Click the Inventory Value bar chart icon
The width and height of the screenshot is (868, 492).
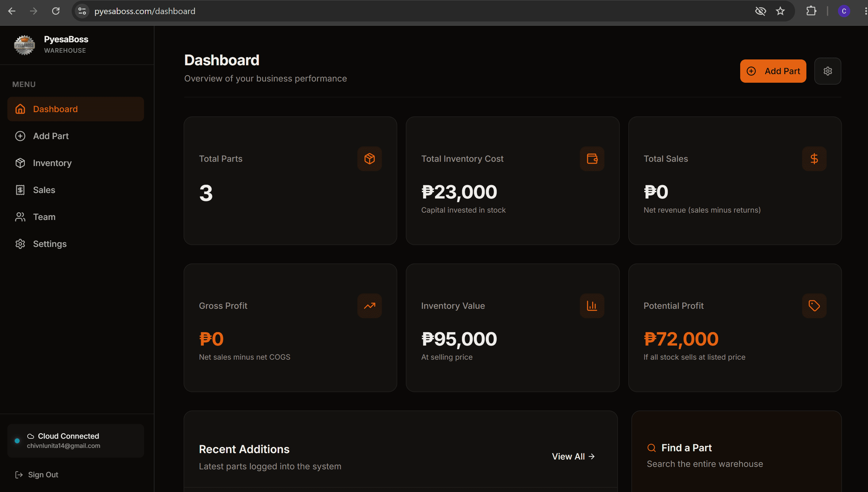coord(592,305)
